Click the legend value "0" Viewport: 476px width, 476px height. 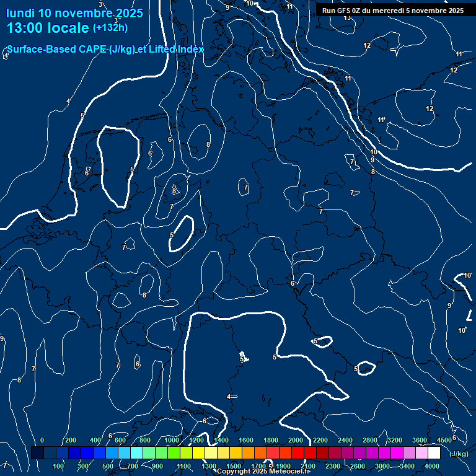coord(42,440)
